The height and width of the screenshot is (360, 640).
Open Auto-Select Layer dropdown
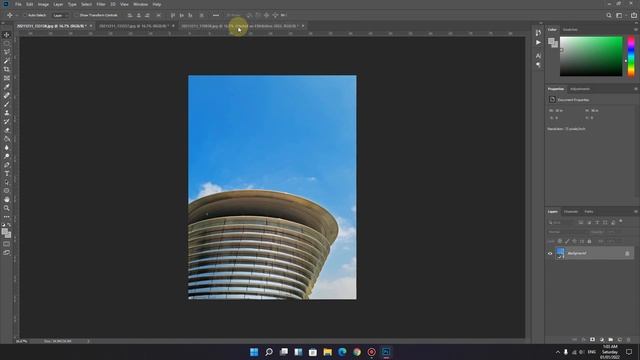coord(60,15)
